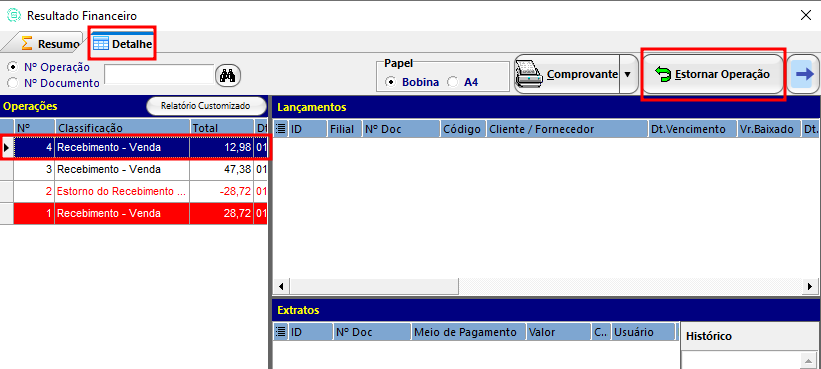821x369 pixels.
Task: Switch to the Resumo tab
Action: [50, 44]
